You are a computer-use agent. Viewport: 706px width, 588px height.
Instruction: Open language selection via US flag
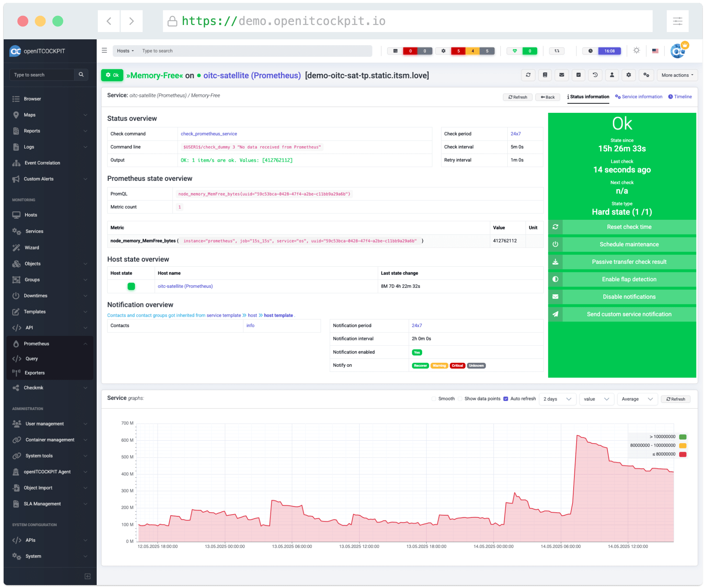point(655,51)
